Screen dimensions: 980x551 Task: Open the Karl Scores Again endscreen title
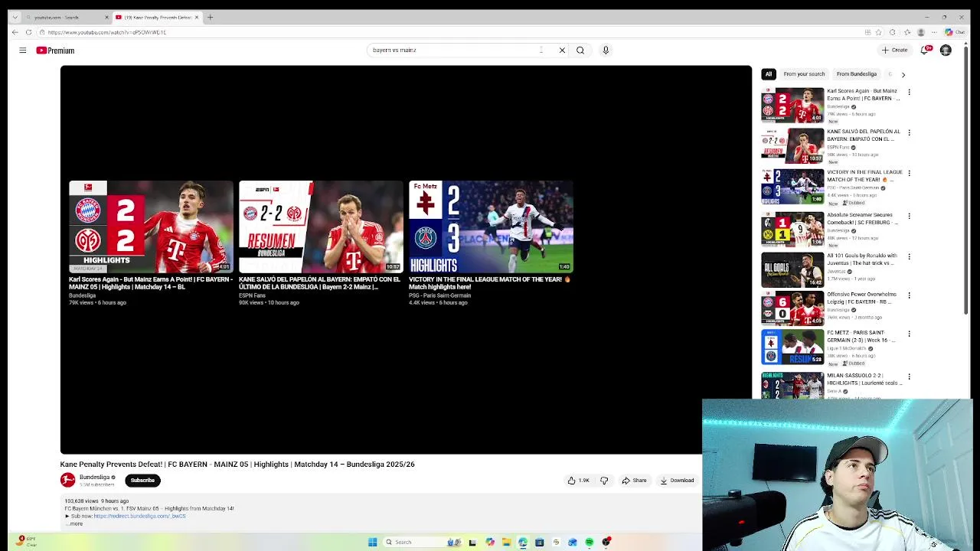coord(151,283)
